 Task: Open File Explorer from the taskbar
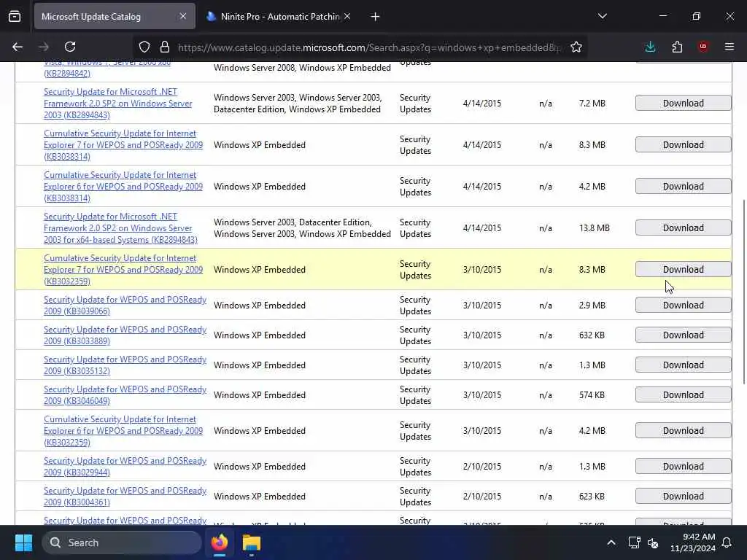click(x=252, y=542)
